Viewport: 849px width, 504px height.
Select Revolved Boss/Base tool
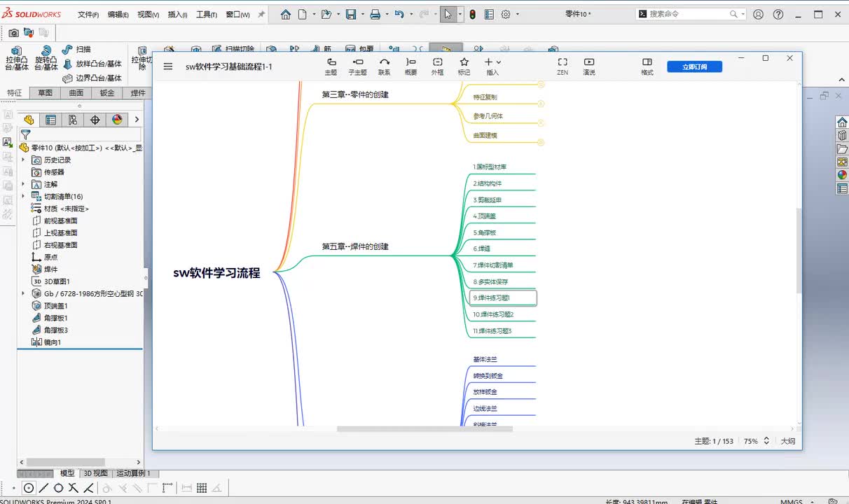pyautogui.click(x=46, y=59)
